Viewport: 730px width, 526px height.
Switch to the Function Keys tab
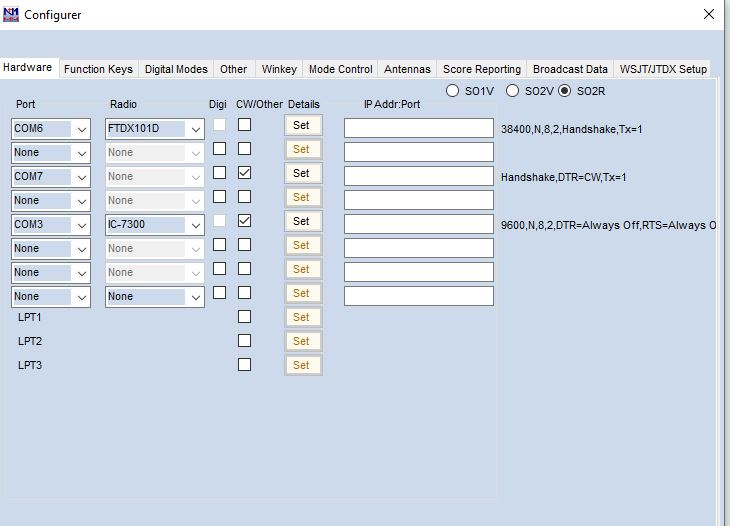(98, 69)
